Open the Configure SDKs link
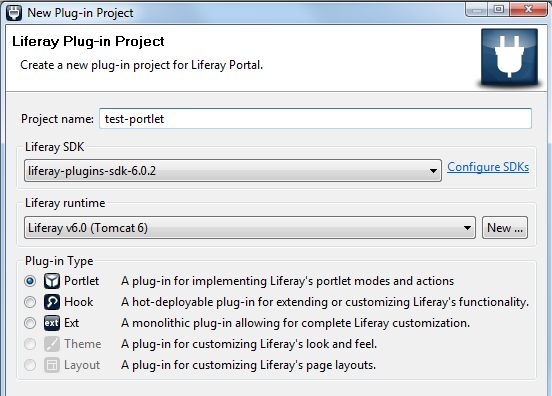552x396 pixels. 488,167
